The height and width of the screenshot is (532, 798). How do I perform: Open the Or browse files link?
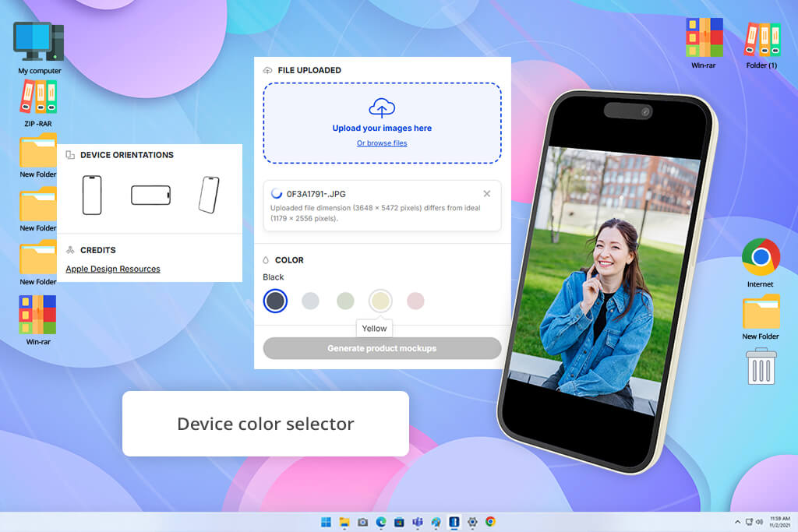click(382, 143)
